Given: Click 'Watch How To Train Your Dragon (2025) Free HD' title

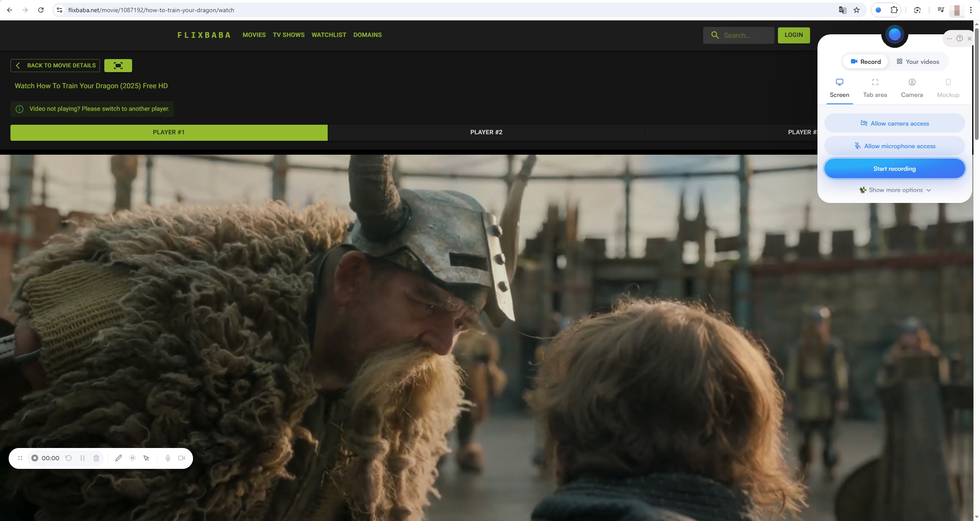Looking at the screenshot, I should click(x=91, y=86).
